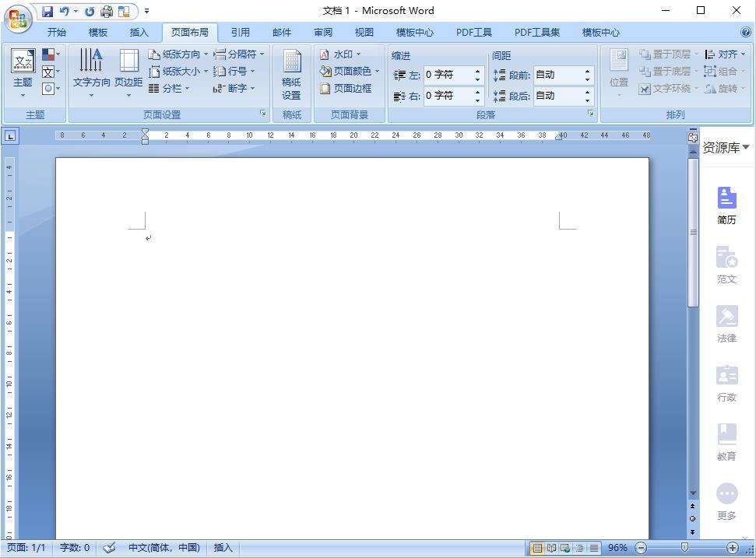Screen dimensions: 756x558
Task: Switch to the 视图 tab
Action: pyautogui.click(x=364, y=32)
